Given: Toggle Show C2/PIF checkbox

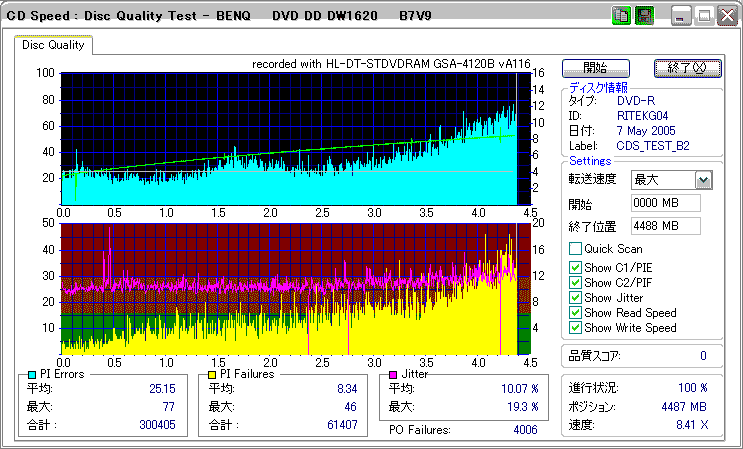Looking at the screenshot, I should coord(575,283).
